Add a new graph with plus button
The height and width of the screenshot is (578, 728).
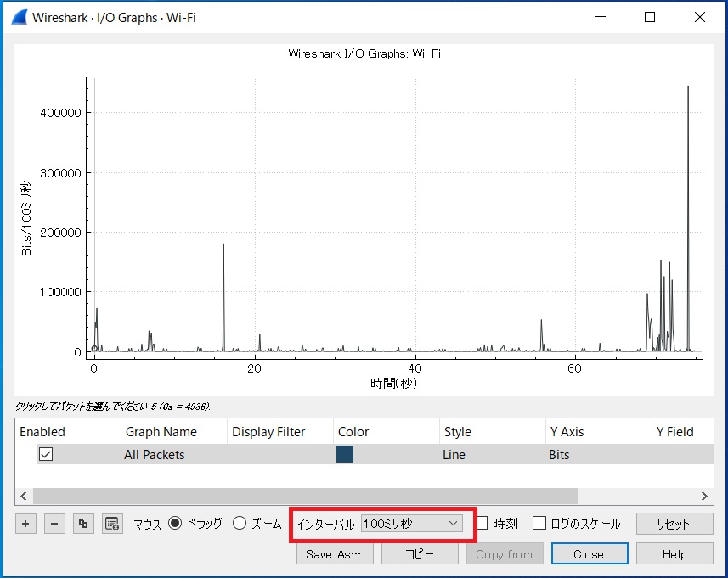click(x=25, y=524)
